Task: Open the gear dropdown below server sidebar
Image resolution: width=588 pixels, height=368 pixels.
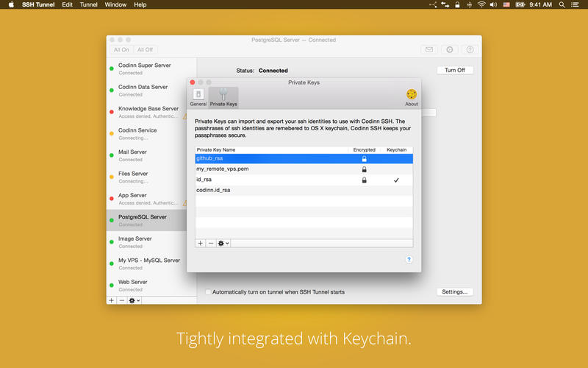Action: pyautogui.click(x=133, y=300)
